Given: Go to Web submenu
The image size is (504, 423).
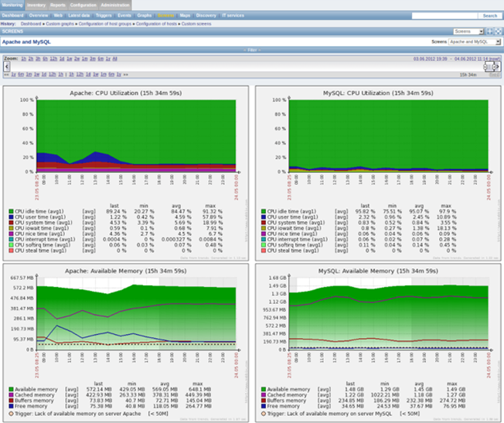Looking at the screenshot, I should pyautogui.click(x=58, y=15).
